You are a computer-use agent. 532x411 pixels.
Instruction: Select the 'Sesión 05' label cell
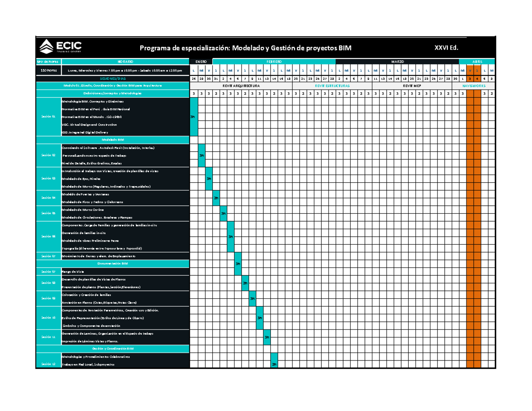pos(48,213)
